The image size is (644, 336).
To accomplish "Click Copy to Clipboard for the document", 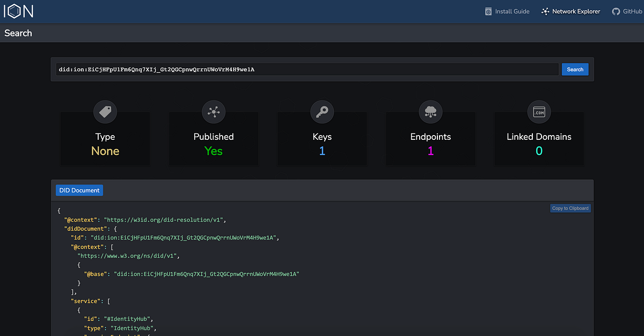I will 570,208.
